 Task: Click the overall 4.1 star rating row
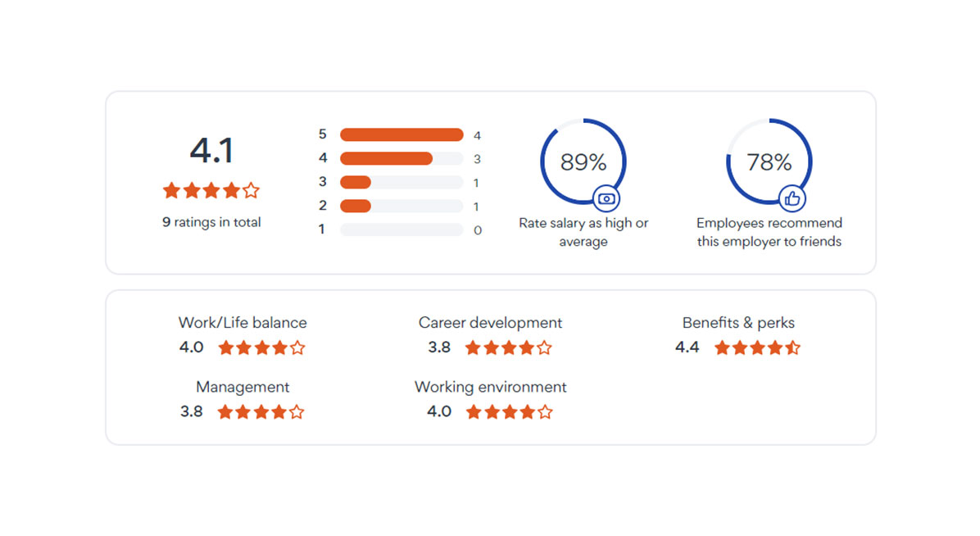pyautogui.click(x=211, y=190)
